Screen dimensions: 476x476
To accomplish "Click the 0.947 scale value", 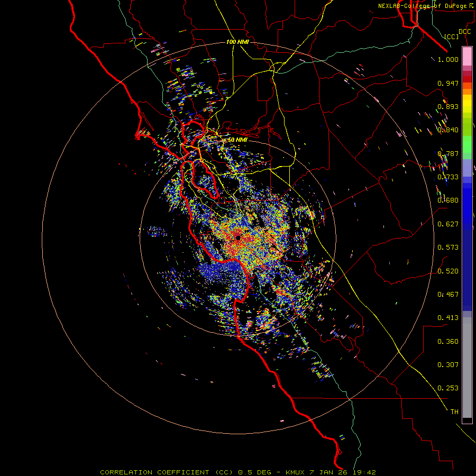I will 448,83.
